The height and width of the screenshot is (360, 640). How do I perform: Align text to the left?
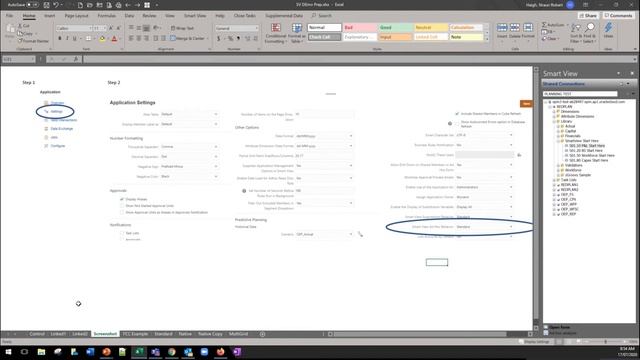click(x=131, y=38)
